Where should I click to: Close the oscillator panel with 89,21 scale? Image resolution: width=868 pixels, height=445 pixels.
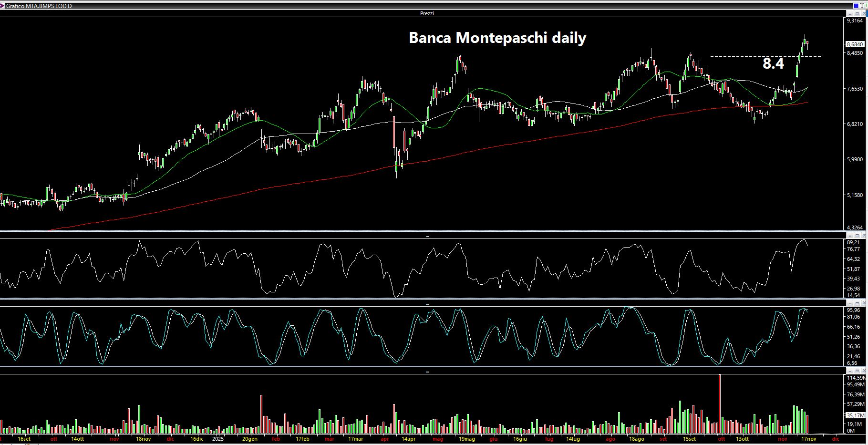tap(863, 235)
